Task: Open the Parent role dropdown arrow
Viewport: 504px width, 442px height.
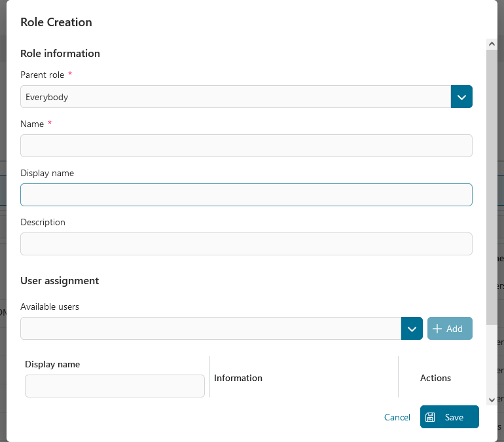Action: [461, 97]
